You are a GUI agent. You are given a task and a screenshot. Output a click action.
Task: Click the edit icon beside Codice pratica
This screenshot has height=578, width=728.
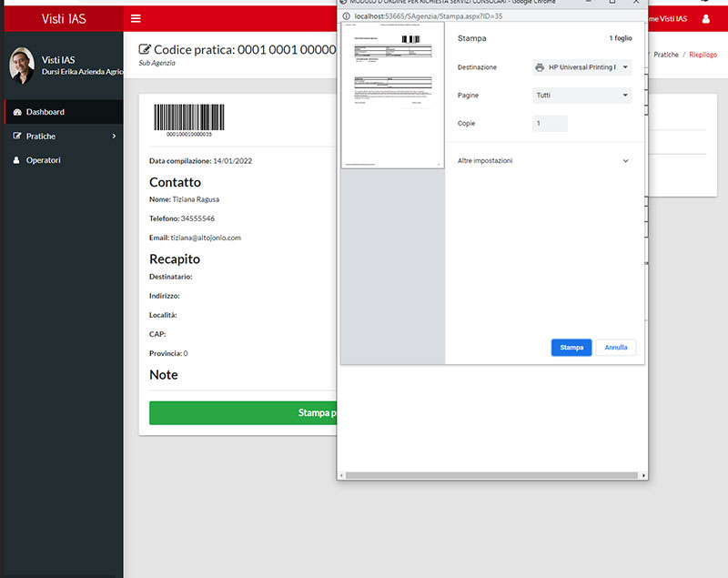pos(145,49)
